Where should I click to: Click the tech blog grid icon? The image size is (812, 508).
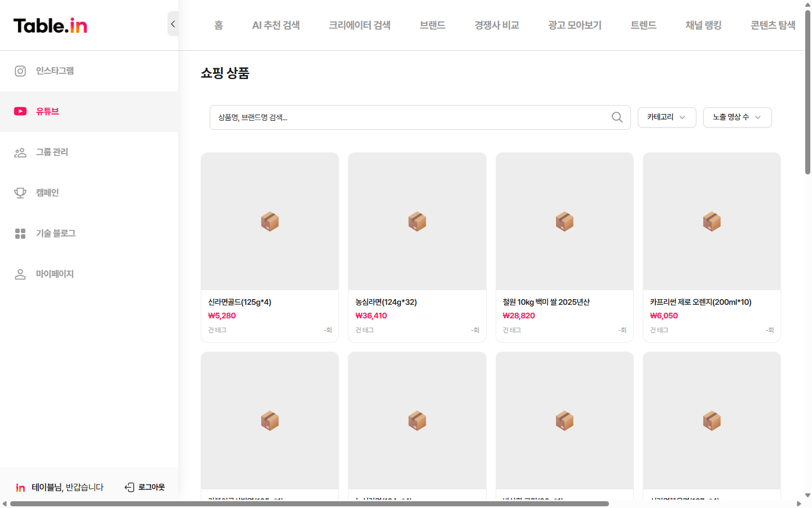pos(20,234)
